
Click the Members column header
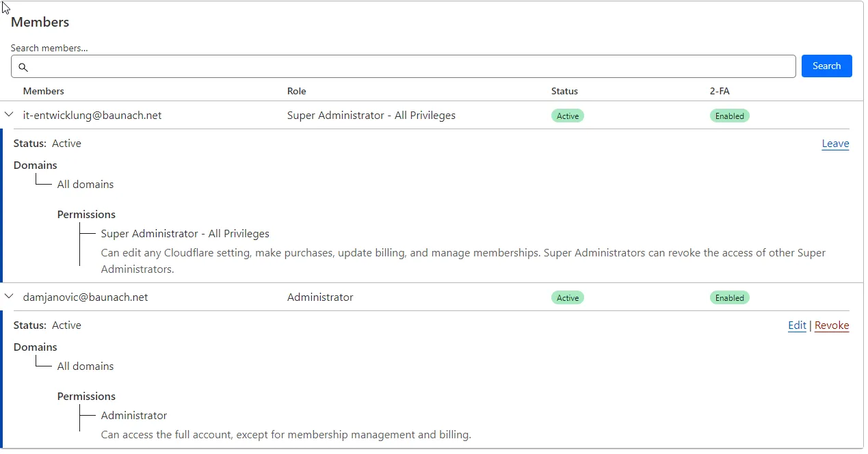44,91
